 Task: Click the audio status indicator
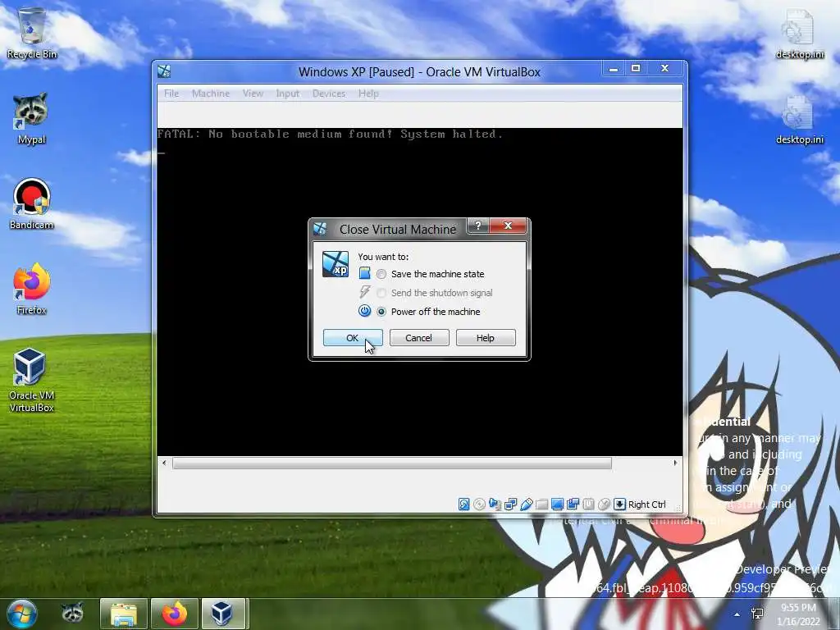click(495, 504)
